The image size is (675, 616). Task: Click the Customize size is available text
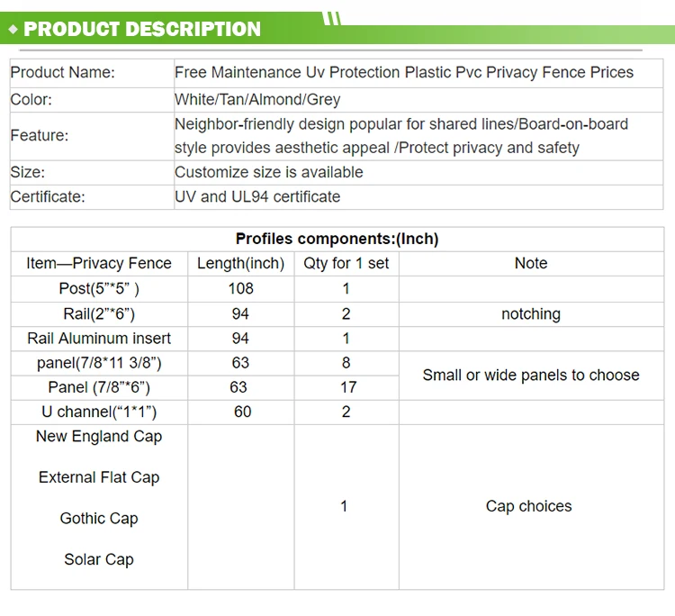pyautogui.click(x=269, y=172)
